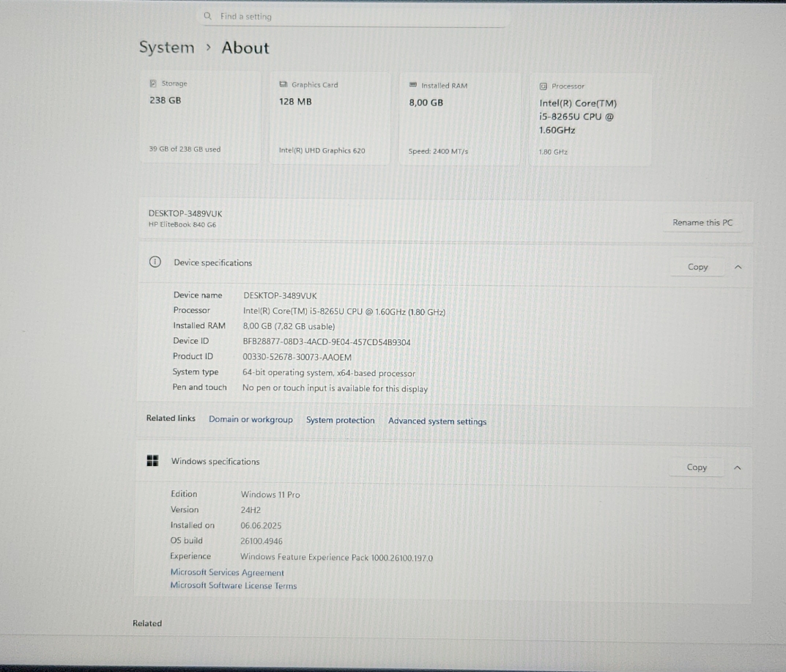This screenshot has height=672, width=786.
Task: Click the Rename this PC button
Action: pos(702,223)
